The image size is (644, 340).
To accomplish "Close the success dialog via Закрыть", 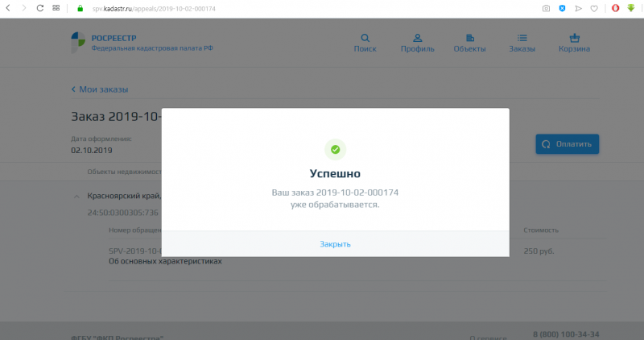I will pyautogui.click(x=335, y=244).
